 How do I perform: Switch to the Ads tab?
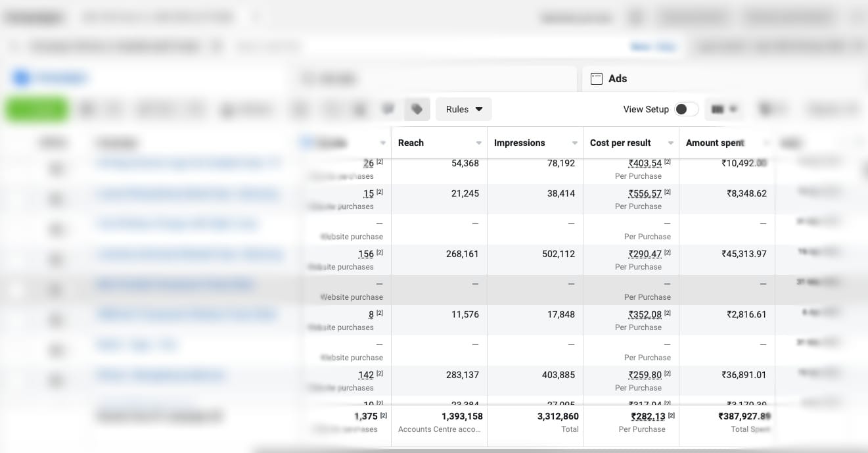point(610,79)
